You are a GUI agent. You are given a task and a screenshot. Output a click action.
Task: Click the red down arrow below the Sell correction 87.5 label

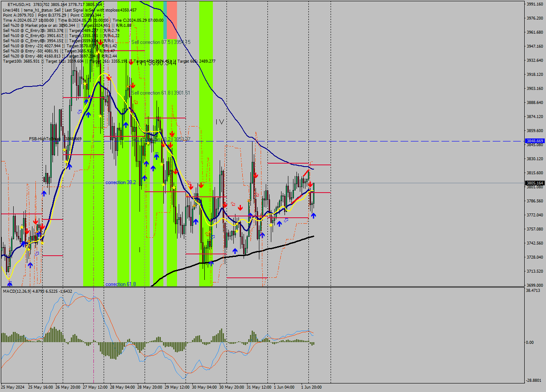[131, 62]
